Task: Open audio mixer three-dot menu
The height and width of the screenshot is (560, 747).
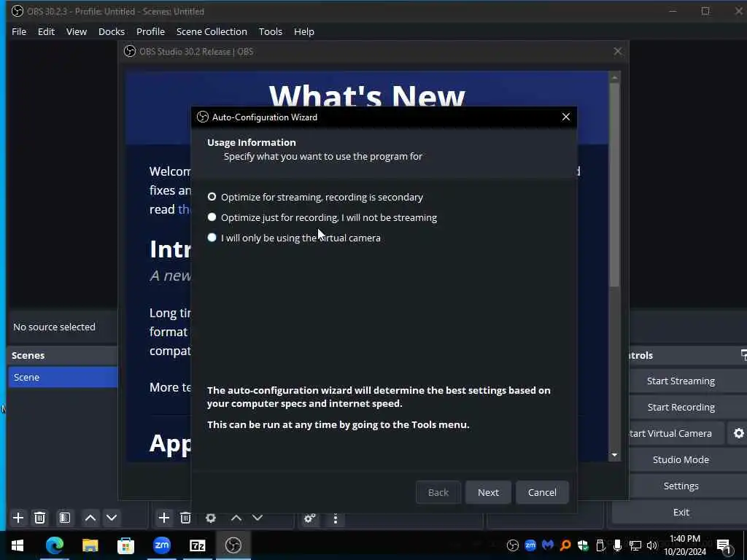Action: coord(336,518)
